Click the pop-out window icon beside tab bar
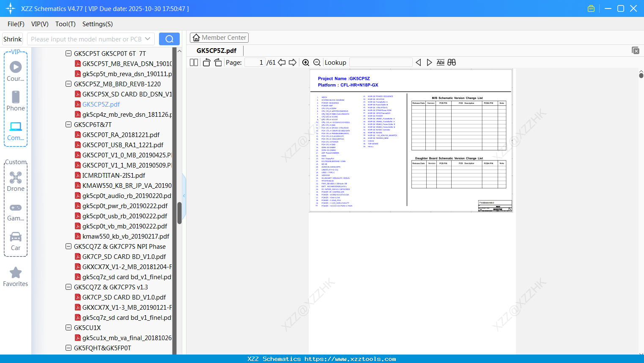 click(x=636, y=50)
